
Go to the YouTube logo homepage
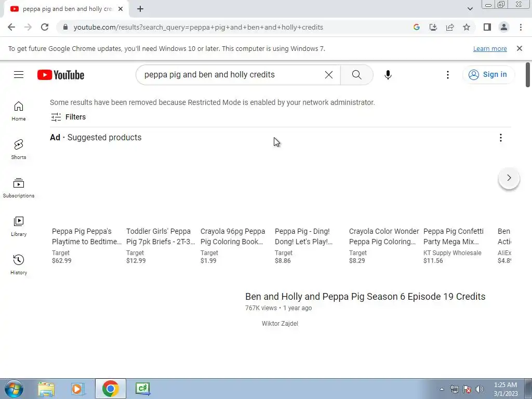[x=61, y=75]
